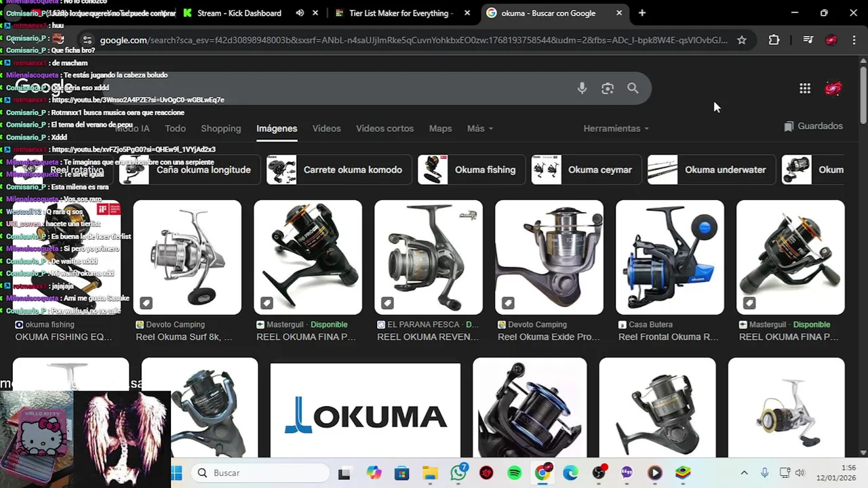The image size is (868, 488).
Task: Open Task View in the taskbar
Action: (x=344, y=472)
